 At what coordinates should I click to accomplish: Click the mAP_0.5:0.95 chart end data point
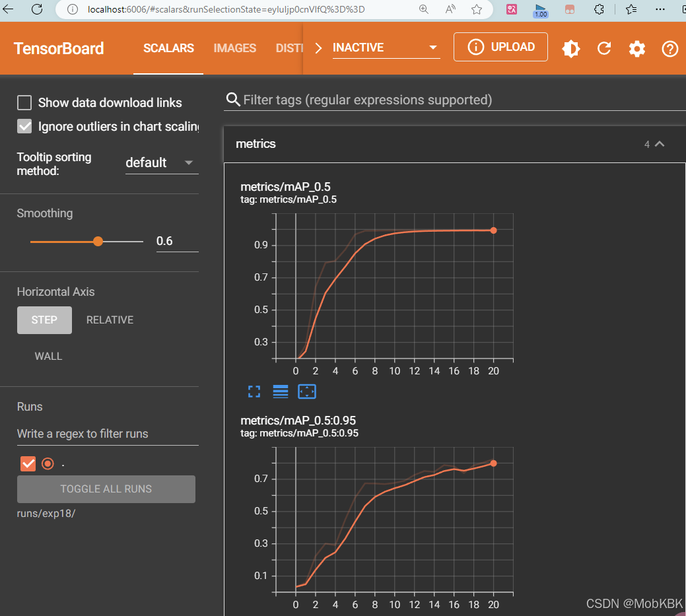[x=493, y=463]
